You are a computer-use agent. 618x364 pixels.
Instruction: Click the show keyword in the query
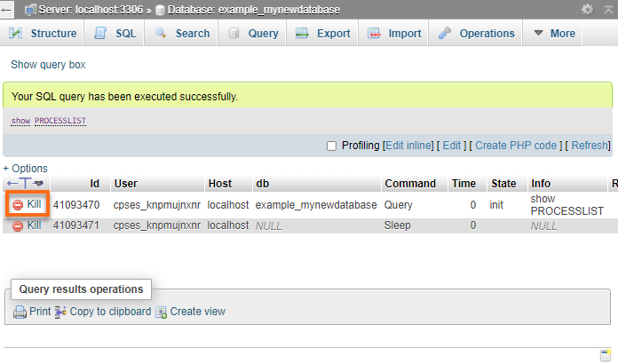click(x=20, y=121)
